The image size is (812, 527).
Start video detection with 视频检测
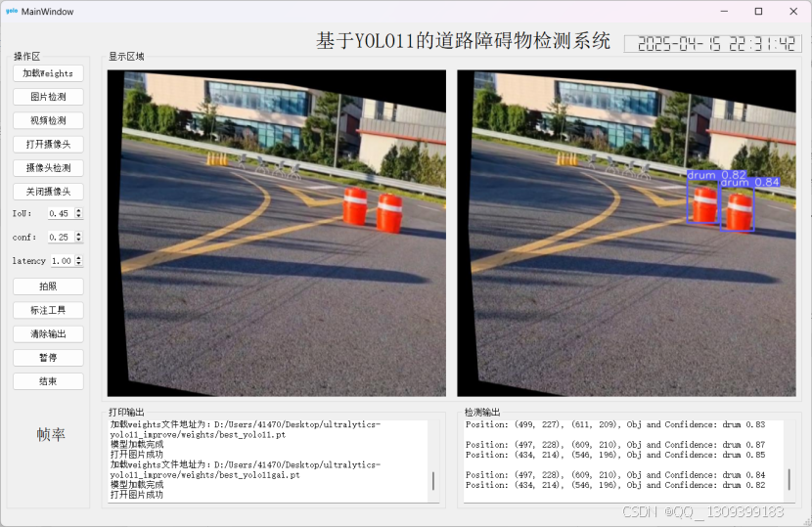[48, 120]
